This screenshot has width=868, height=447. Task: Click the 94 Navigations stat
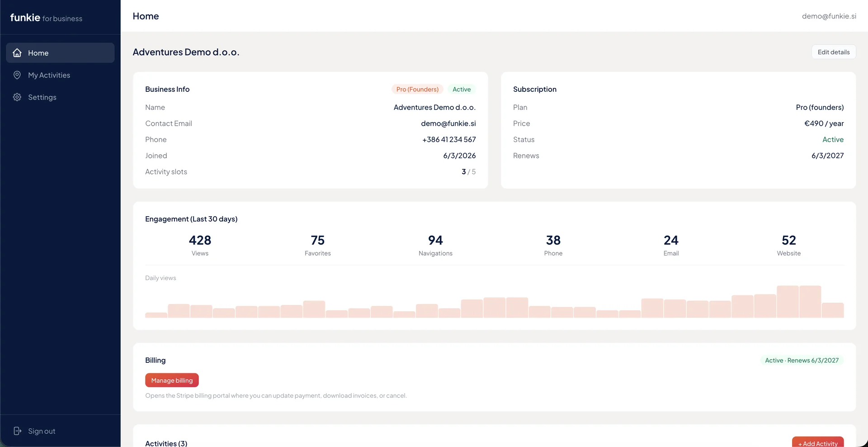pos(435,245)
